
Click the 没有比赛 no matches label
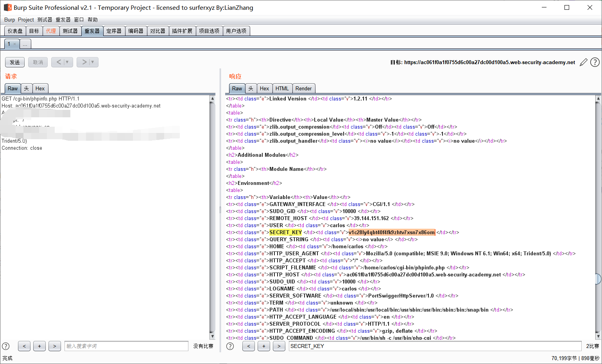(x=203, y=346)
